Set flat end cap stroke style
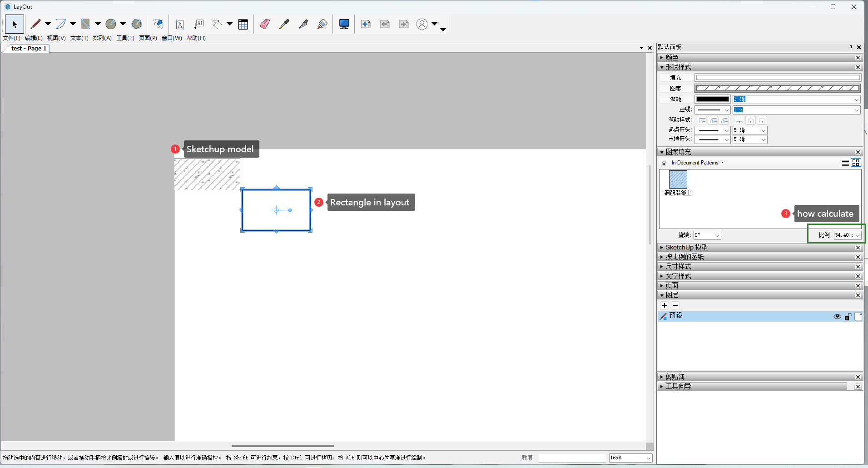Viewport: 868px width, 468px height. (739, 120)
